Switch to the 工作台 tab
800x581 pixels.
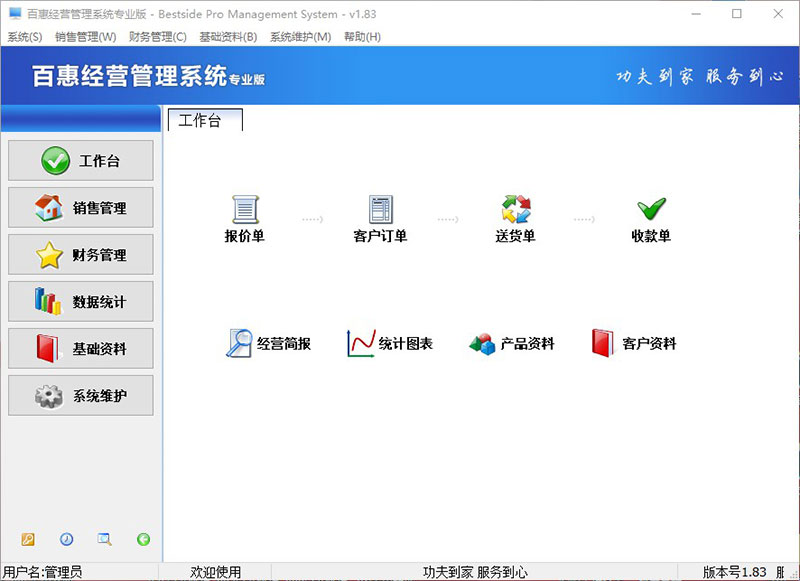pos(205,120)
